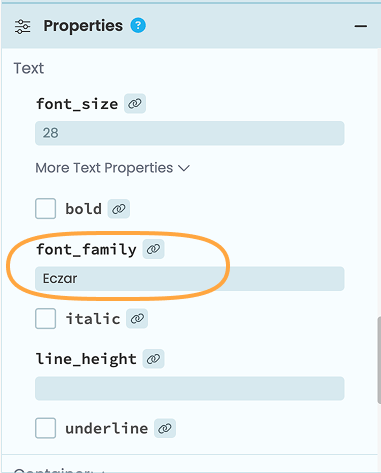Enable the bold checkbox
Screen dimensions: 381x473
tap(45, 209)
